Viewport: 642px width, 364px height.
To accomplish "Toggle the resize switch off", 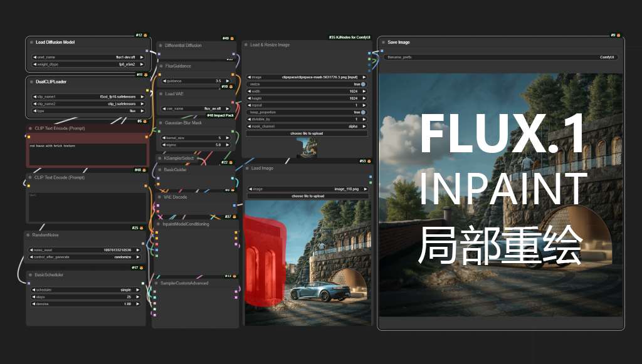I will (363, 84).
